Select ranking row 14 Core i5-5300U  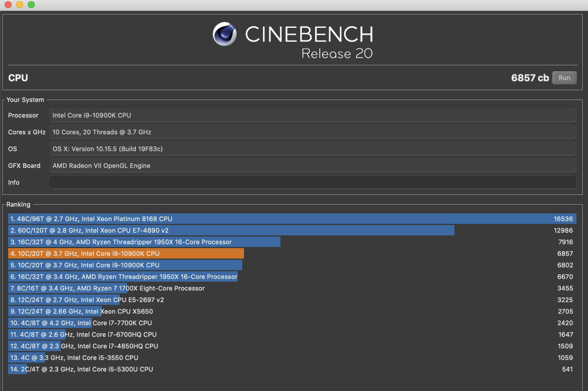pyautogui.click(x=292, y=369)
